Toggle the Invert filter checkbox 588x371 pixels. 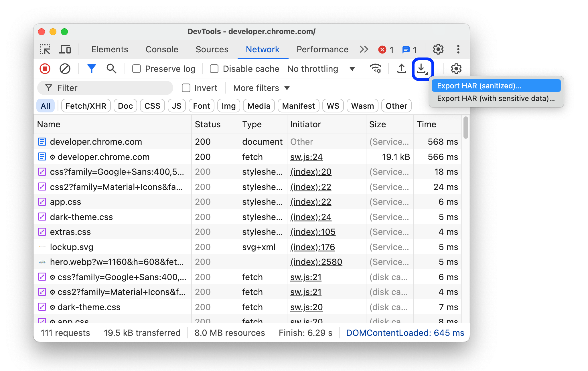186,88
